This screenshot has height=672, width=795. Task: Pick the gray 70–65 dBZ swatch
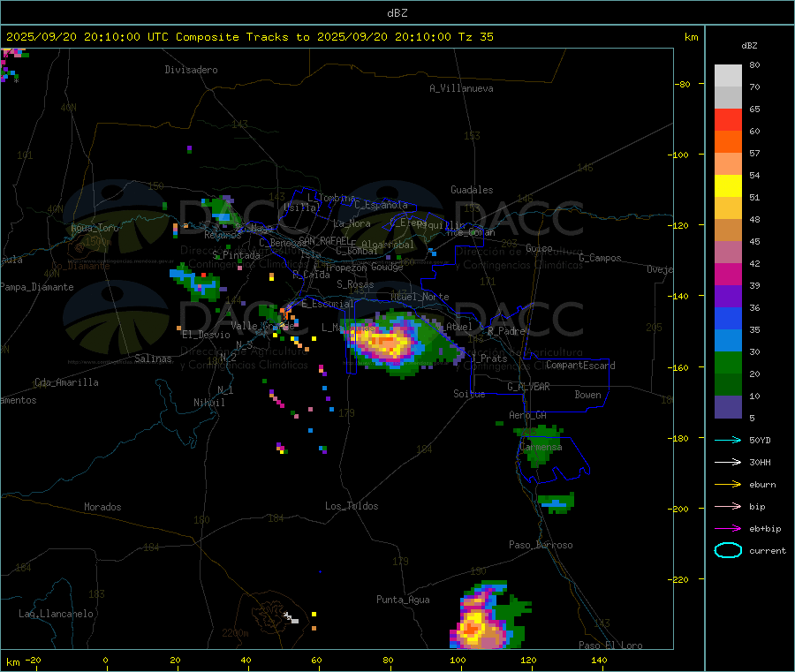[x=728, y=98]
